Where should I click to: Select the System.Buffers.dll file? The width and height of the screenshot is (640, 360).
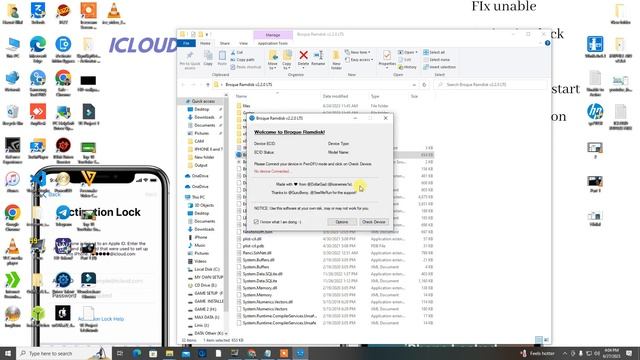[x=258, y=260]
